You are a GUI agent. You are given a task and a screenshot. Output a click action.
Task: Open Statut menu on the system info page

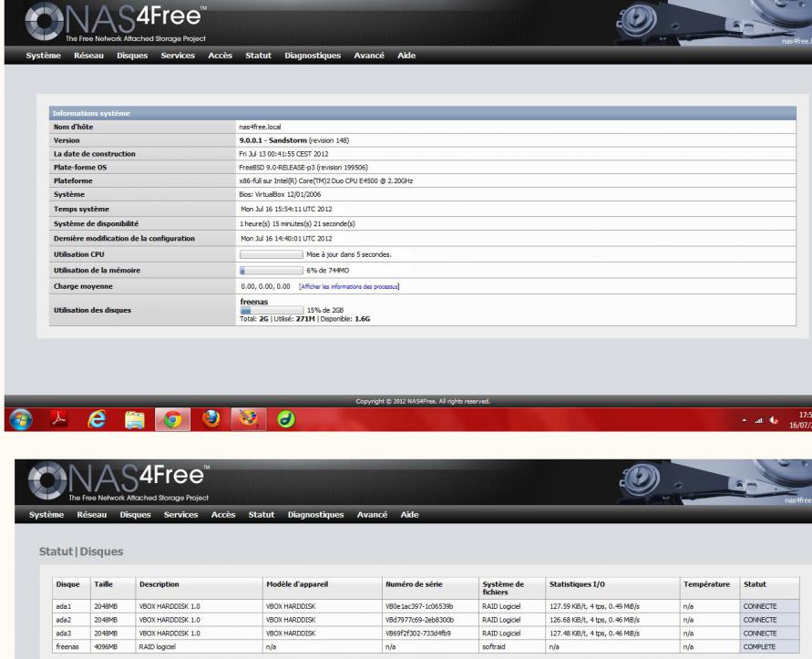pyautogui.click(x=259, y=56)
